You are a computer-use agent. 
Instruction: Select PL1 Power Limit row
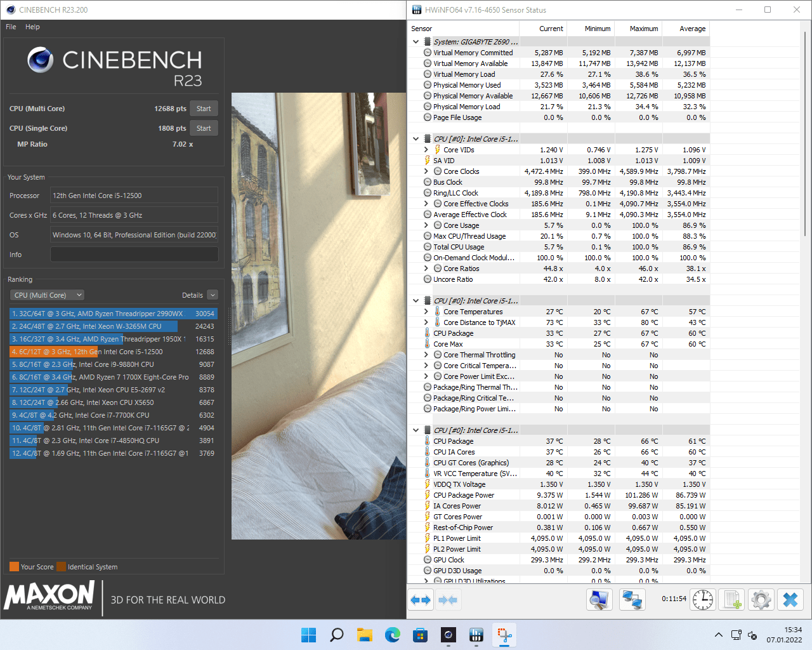[x=558, y=538]
